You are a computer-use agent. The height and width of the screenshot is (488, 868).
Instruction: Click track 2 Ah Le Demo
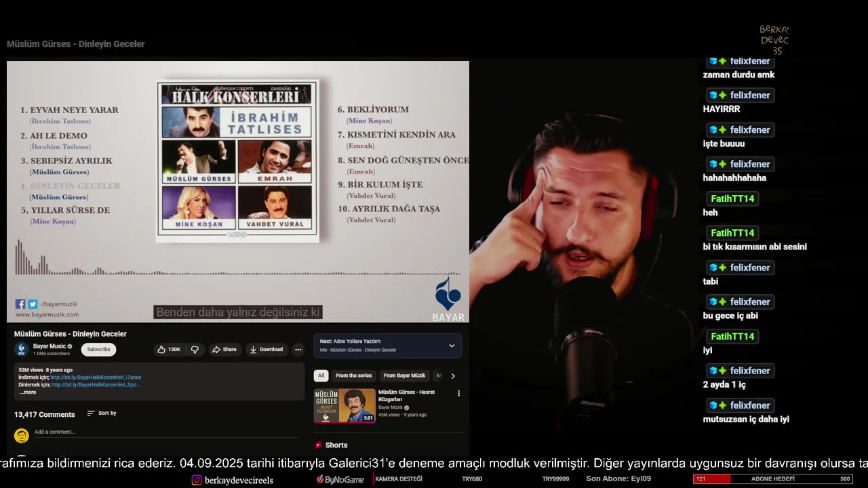[54, 136]
